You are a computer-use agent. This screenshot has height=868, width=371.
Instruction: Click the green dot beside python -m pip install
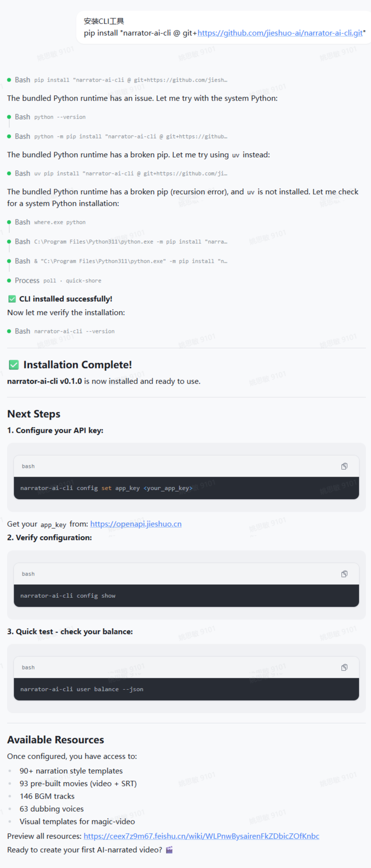tap(9, 136)
